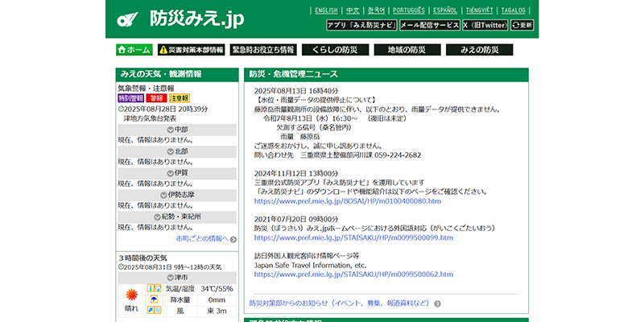Click arrow icon after 防災対策部からのお知らせ
The image size is (644, 322).
[437, 304]
